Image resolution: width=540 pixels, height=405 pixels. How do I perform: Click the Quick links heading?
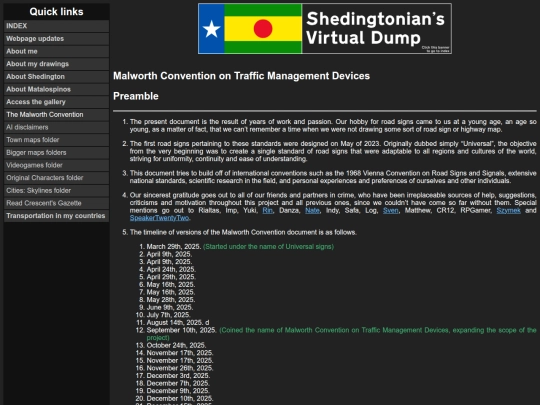pos(56,12)
